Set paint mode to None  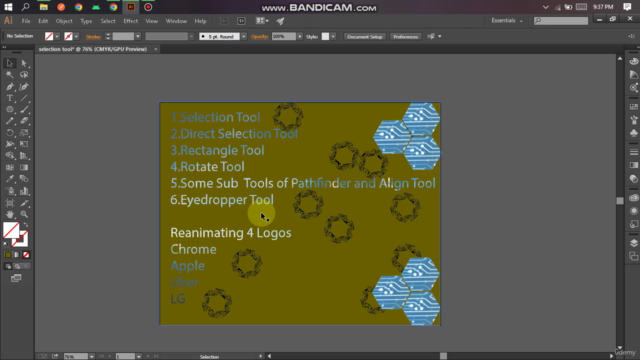[x=26, y=255]
